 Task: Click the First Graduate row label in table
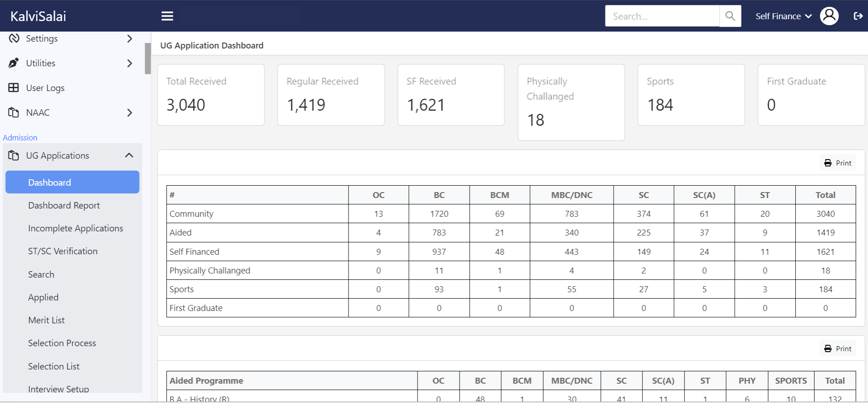click(x=196, y=308)
